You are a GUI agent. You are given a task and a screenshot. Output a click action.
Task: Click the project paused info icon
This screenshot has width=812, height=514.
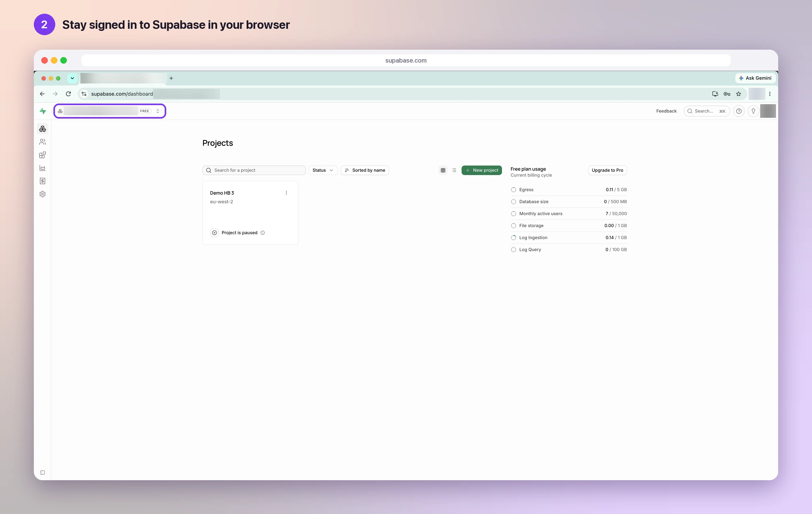[263, 233]
